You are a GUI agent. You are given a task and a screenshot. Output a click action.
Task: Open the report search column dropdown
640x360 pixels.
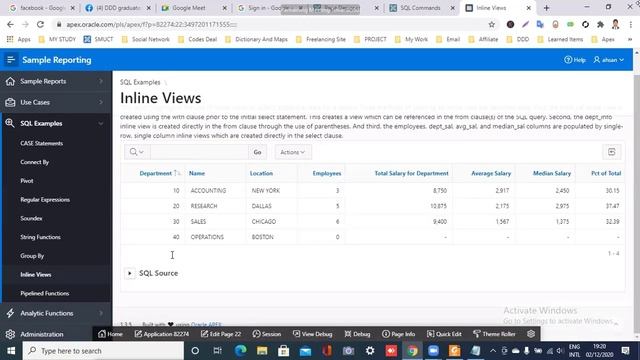tap(137, 152)
